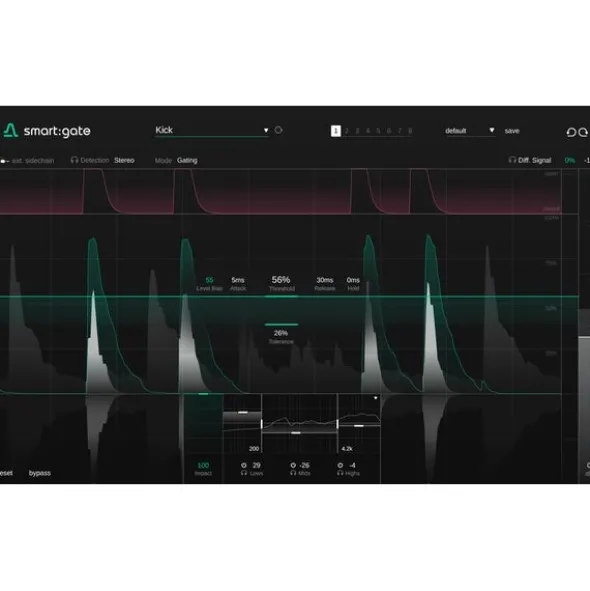This screenshot has height=591, width=590.
Task: Click the save preset button
Action: (x=512, y=131)
